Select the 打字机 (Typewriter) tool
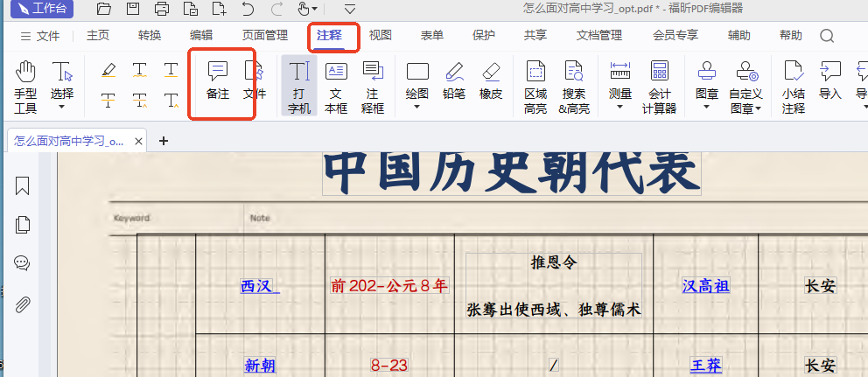Viewport: 868px width, 377px height. [x=299, y=87]
